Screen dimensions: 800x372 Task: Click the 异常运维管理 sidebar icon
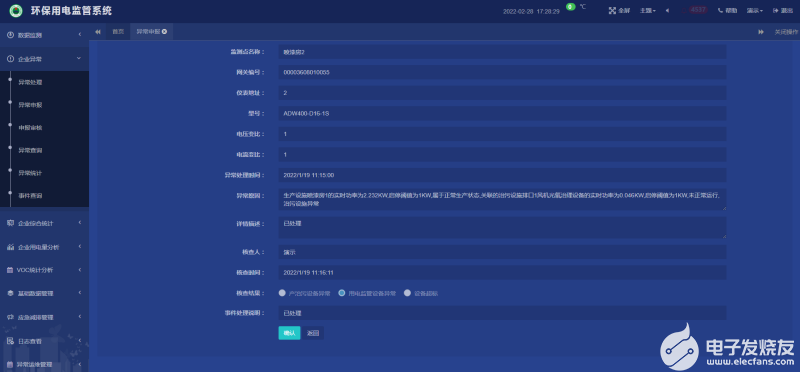10,364
